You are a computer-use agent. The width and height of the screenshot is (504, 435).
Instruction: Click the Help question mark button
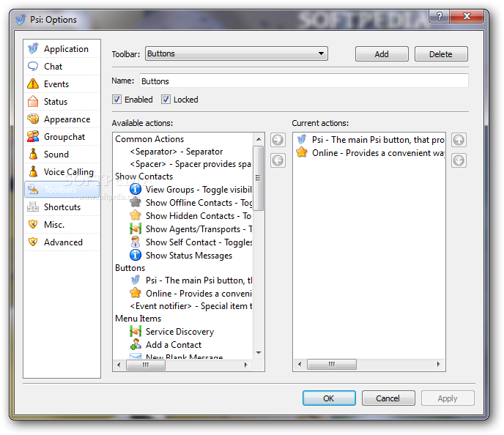(x=440, y=15)
